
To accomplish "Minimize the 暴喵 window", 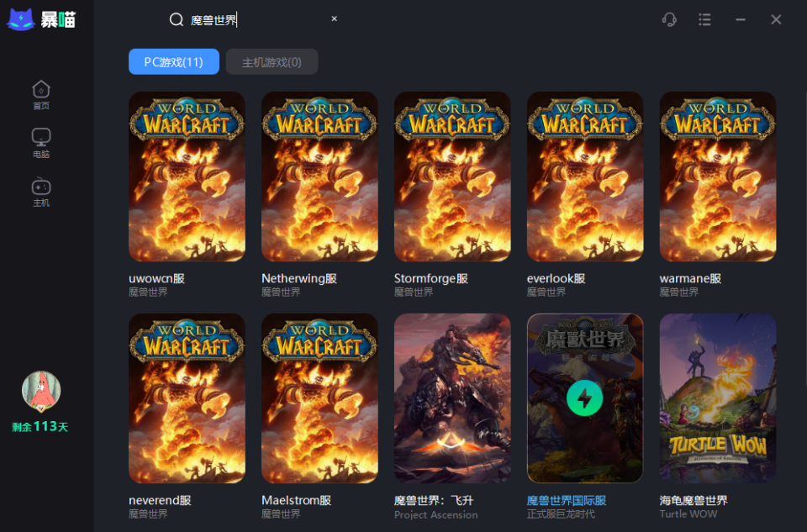I will coord(740,19).
